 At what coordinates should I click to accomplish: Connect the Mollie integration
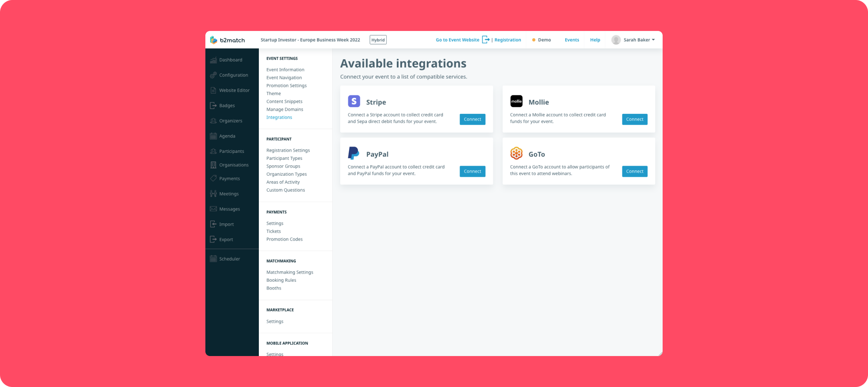click(x=635, y=119)
